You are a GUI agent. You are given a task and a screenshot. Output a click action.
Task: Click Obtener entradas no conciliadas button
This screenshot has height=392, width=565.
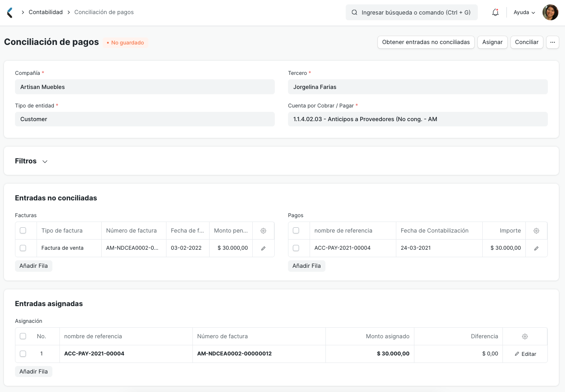pos(426,42)
